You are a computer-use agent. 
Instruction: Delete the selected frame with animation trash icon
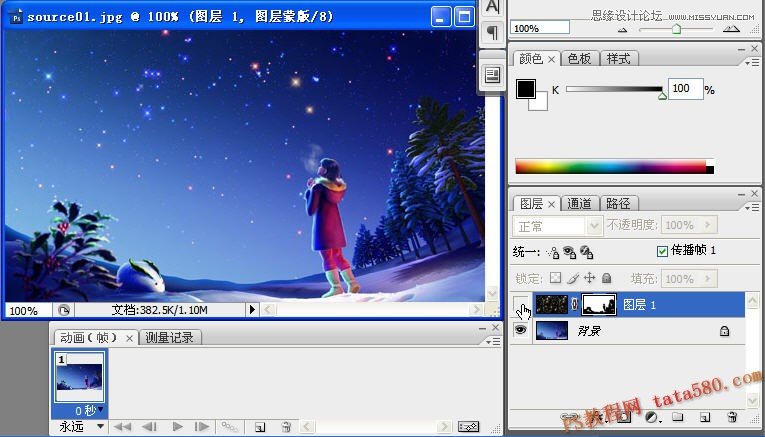[287, 427]
